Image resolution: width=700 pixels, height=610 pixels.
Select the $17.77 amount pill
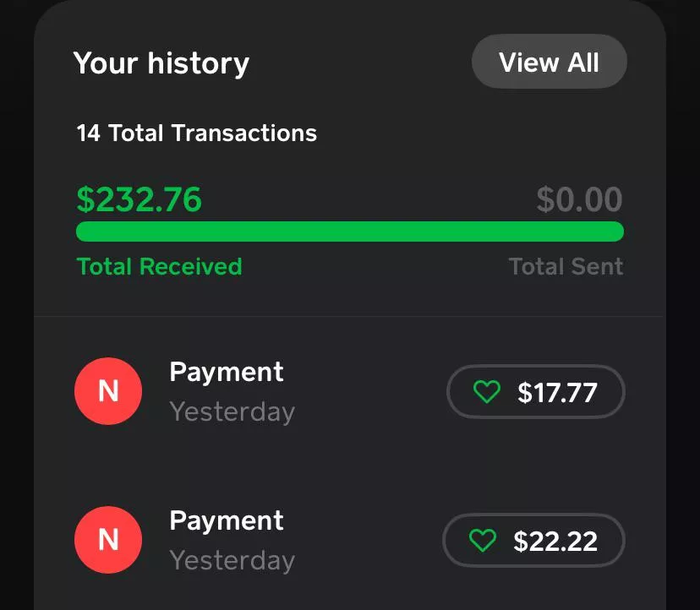point(557,392)
